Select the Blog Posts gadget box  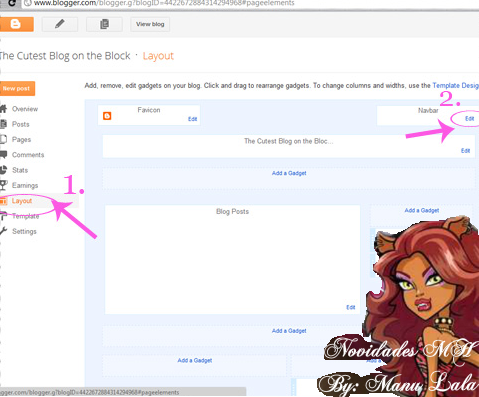pos(233,260)
